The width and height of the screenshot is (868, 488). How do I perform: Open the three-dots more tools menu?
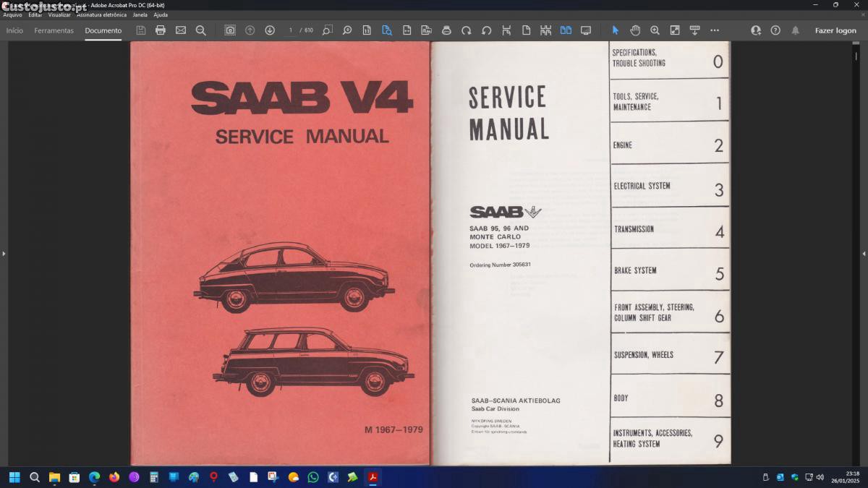coord(715,30)
